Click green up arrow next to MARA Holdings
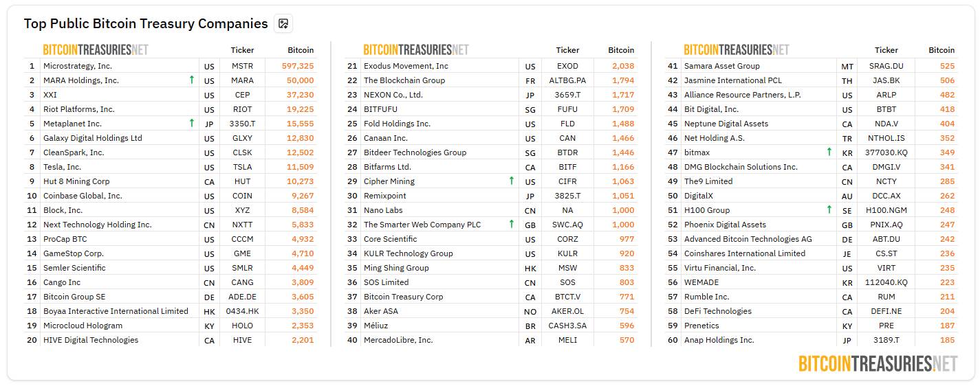The image size is (980, 386). coord(192,80)
